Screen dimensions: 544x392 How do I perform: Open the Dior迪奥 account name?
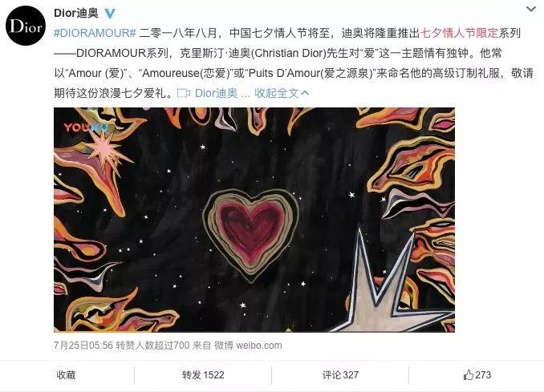[x=76, y=13]
